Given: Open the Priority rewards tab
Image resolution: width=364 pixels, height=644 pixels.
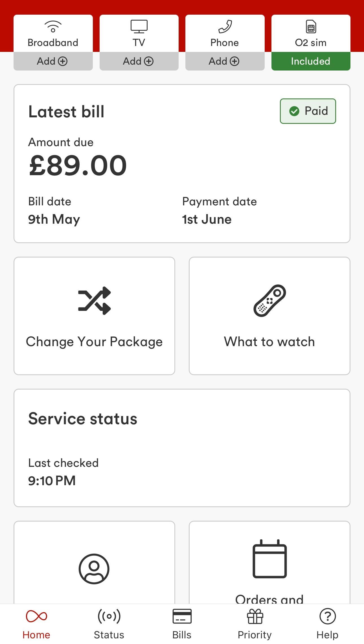Looking at the screenshot, I should coord(255,624).
